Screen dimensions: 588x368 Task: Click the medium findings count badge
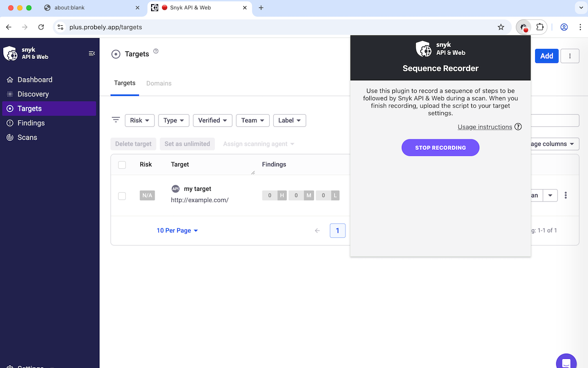301,195
